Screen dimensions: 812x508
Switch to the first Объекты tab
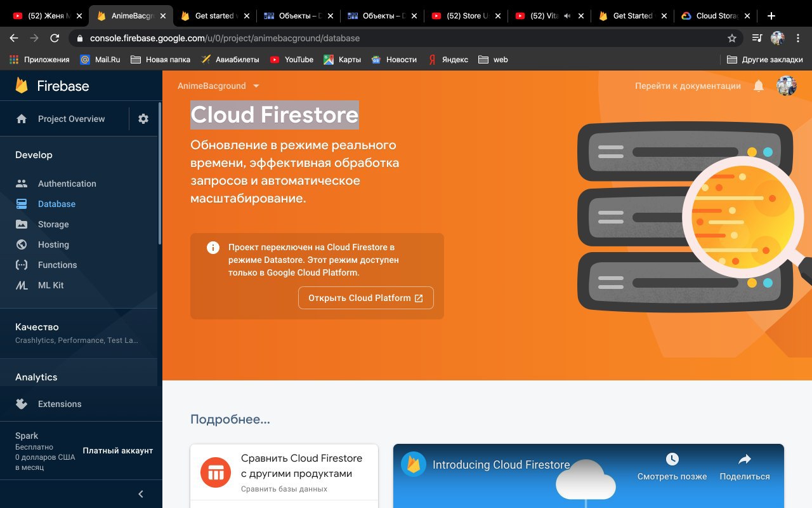(x=297, y=16)
